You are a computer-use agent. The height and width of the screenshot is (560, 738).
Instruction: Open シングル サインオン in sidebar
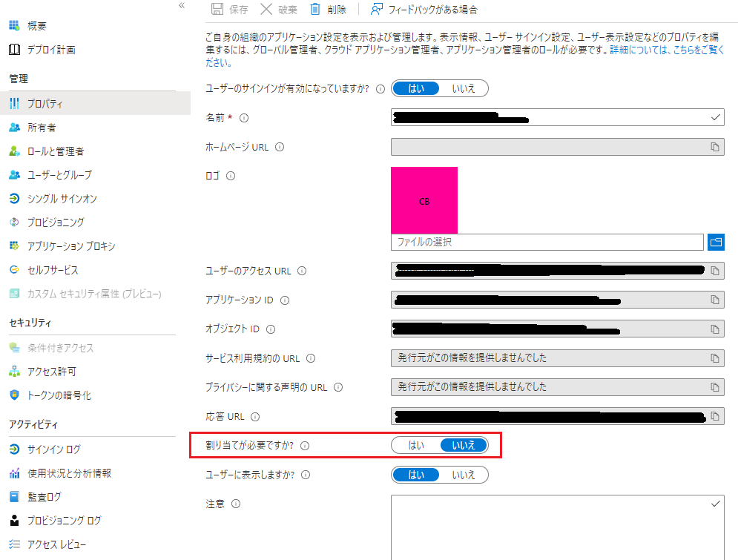pyautogui.click(x=62, y=199)
